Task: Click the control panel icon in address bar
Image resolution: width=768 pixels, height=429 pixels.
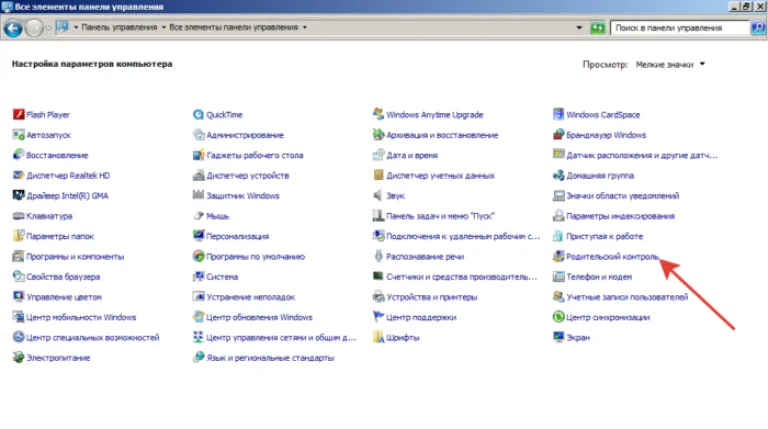Action: [62, 27]
